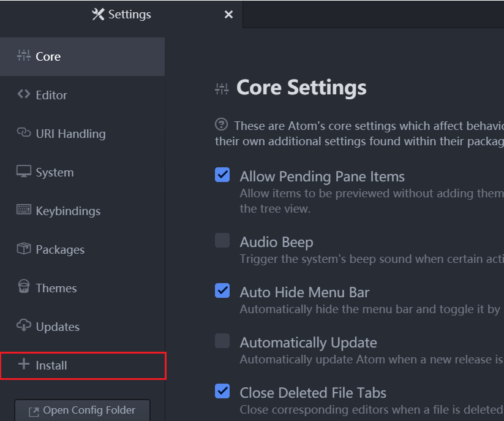Click the help question mark icon
This screenshot has height=421, width=504.
tap(222, 124)
